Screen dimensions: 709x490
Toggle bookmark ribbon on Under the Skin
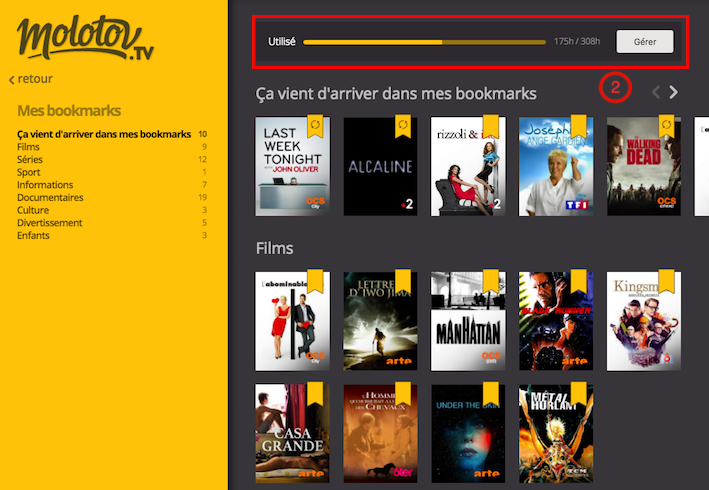[x=491, y=394]
